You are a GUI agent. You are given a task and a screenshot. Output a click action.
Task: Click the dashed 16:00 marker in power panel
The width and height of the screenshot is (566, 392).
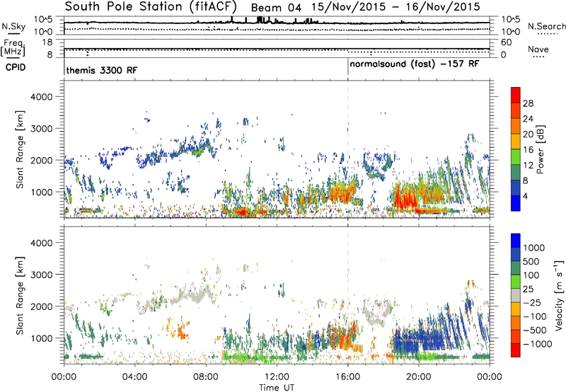(348, 149)
